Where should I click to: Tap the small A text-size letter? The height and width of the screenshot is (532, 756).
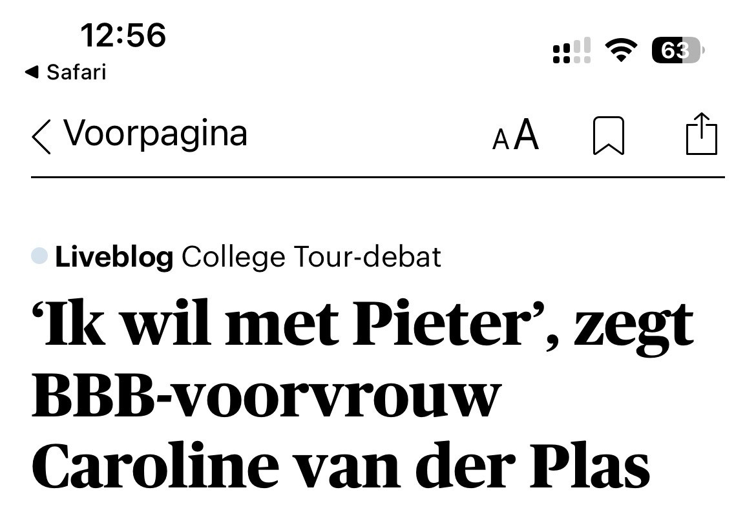500,139
